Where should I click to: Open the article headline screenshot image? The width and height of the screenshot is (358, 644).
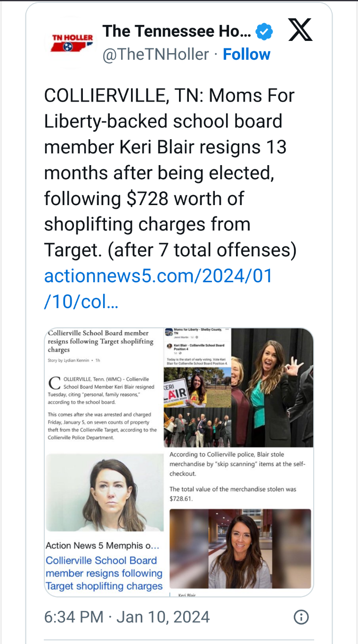[103, 386]
